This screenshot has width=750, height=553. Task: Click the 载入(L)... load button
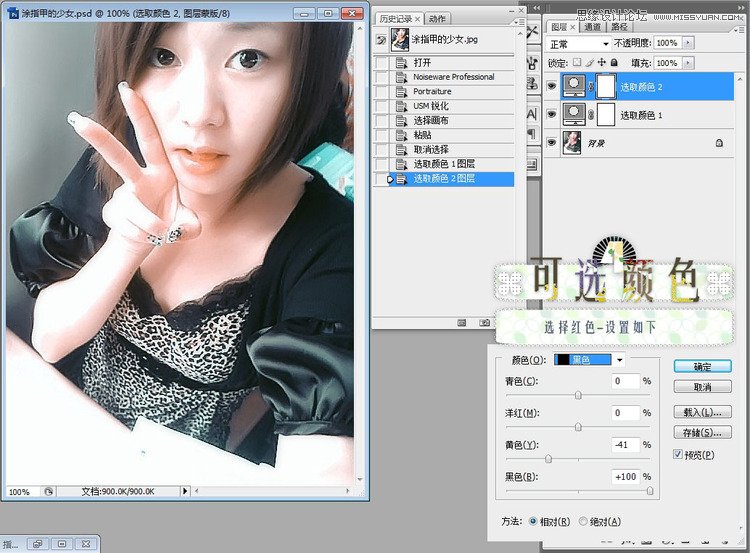(703, 412)
